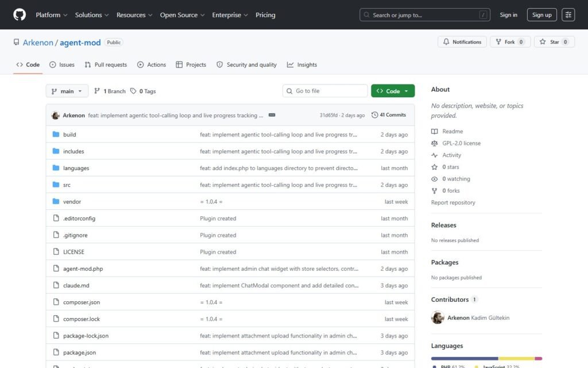Screen dimensions: 588x368
Task: Click the Arkenon avatar in commit row
Action: click(x=56, y=115)
